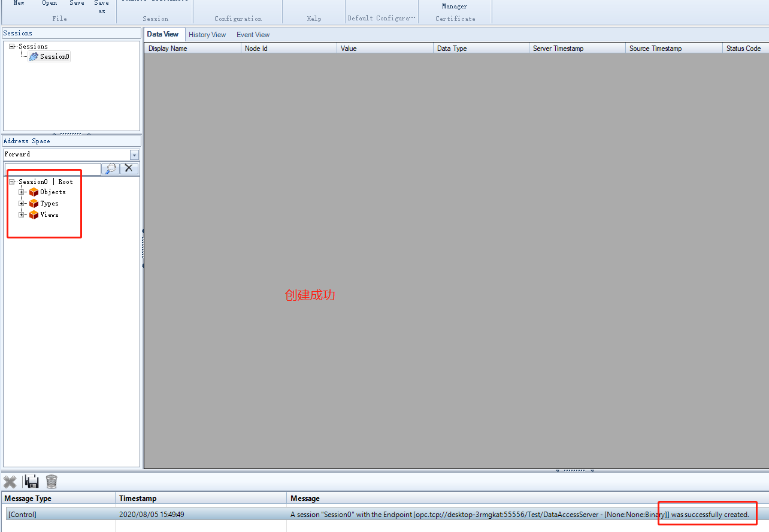This screenshot has width=769, height=532.
Task: Click the search magnifier in Address Space
Action: pyautogui.click(x=110, y=168)
